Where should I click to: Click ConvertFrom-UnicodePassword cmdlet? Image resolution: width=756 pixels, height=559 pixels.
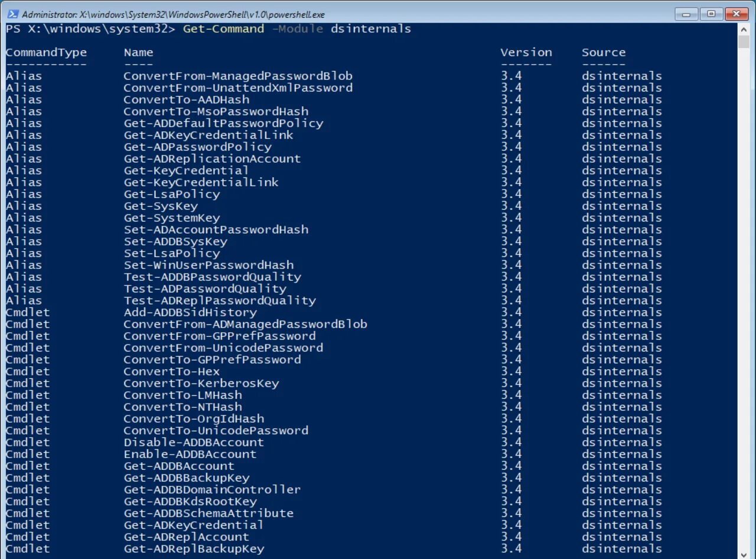pyautogui.click(x=223, y=348)
